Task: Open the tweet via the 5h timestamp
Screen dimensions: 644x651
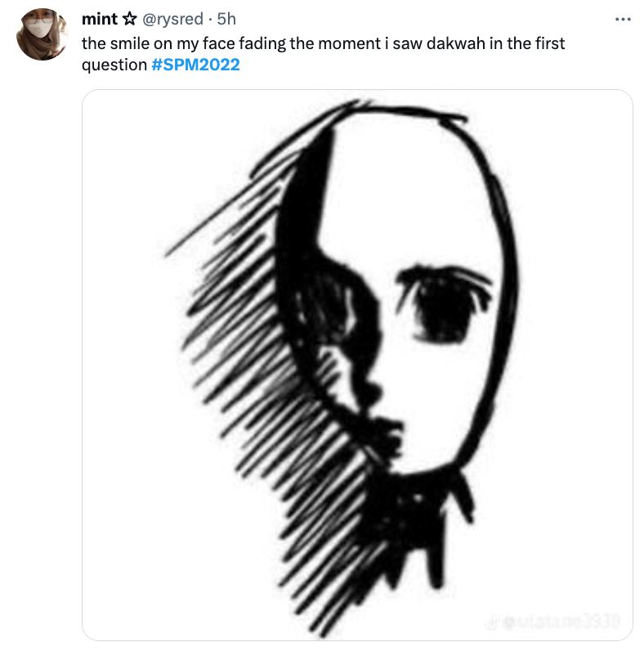Action: [x=226, y=20]
